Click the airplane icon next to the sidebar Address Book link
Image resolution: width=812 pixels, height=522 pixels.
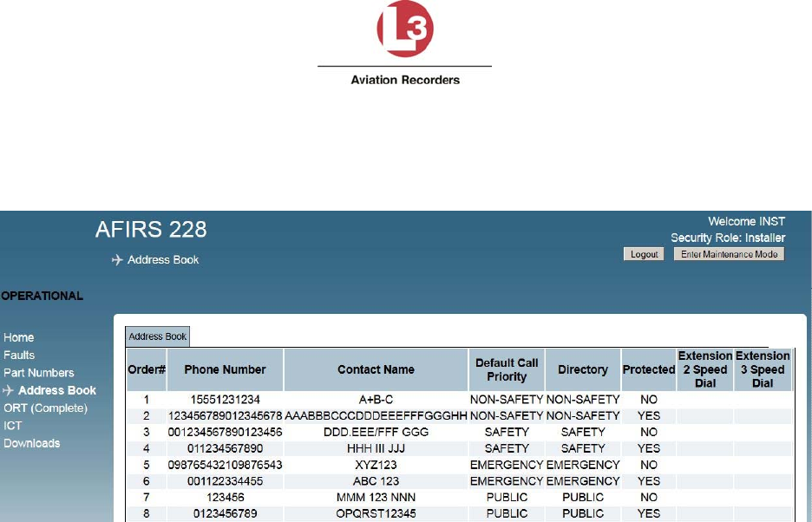tap(8, 390)
